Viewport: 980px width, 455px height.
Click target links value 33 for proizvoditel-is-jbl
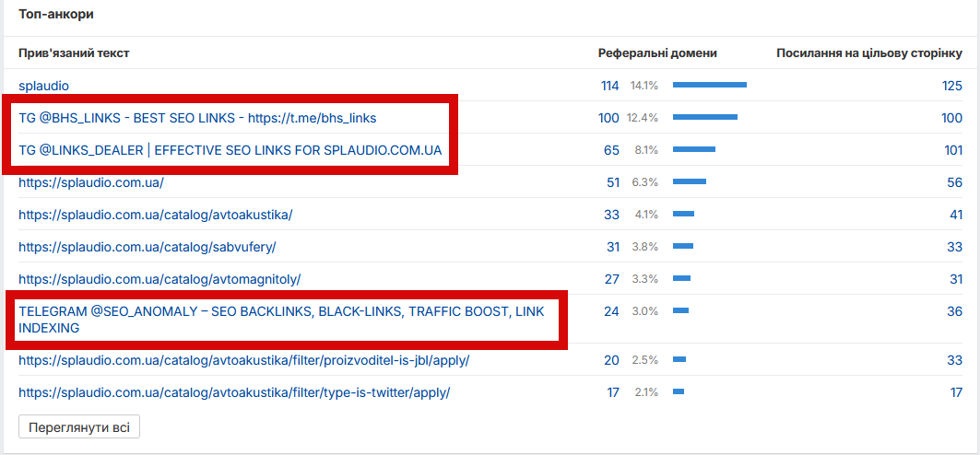(x=955, y=361)
